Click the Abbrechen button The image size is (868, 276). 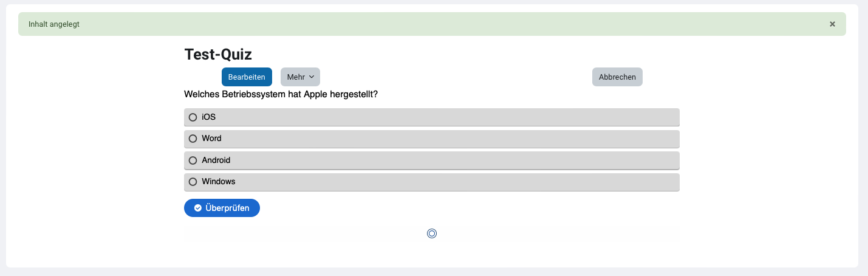(x=617, y=77)
